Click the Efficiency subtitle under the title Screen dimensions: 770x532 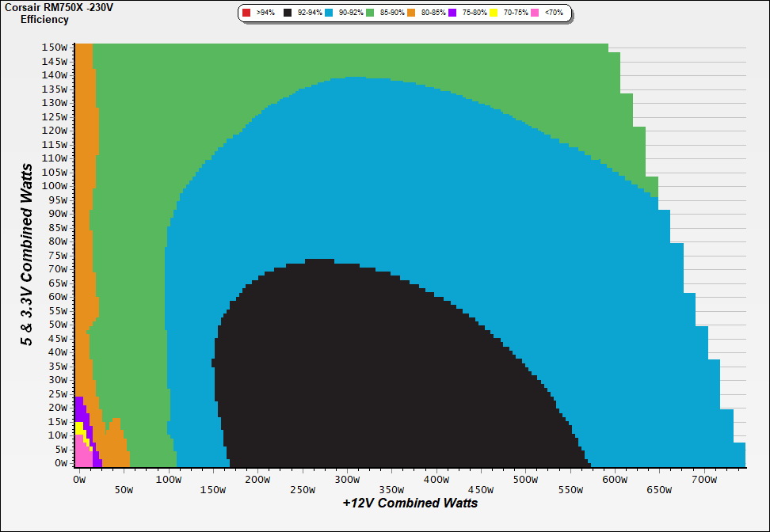tap(44, 19)
